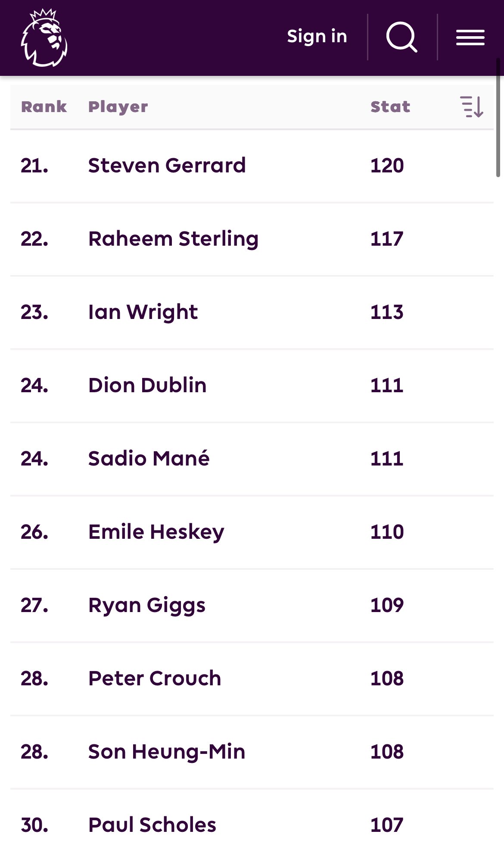This screenshot has width=504, height=856.
Task: Open the search magnifier icon
Action: [401, 37]
